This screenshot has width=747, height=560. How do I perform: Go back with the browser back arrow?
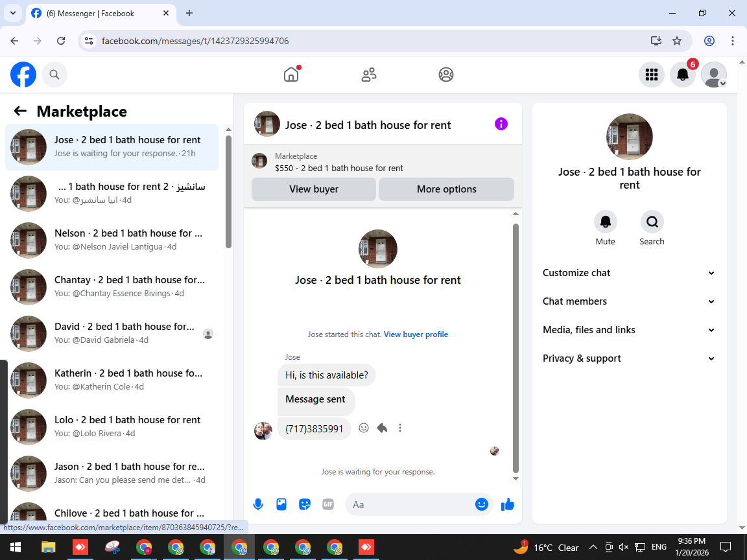[14, 41]
